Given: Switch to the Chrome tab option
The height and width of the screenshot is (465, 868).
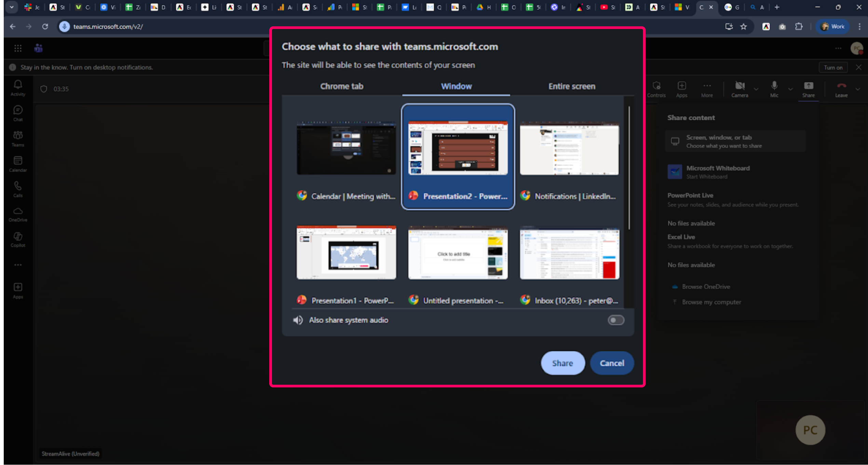Looking at the screenshot, I should tap(341, 86).
